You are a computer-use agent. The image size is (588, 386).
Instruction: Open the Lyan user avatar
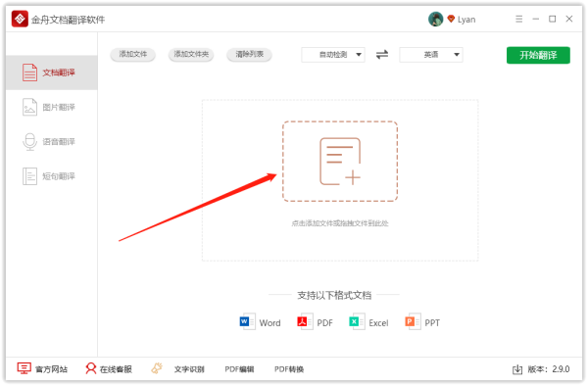[x=435, y=20]
